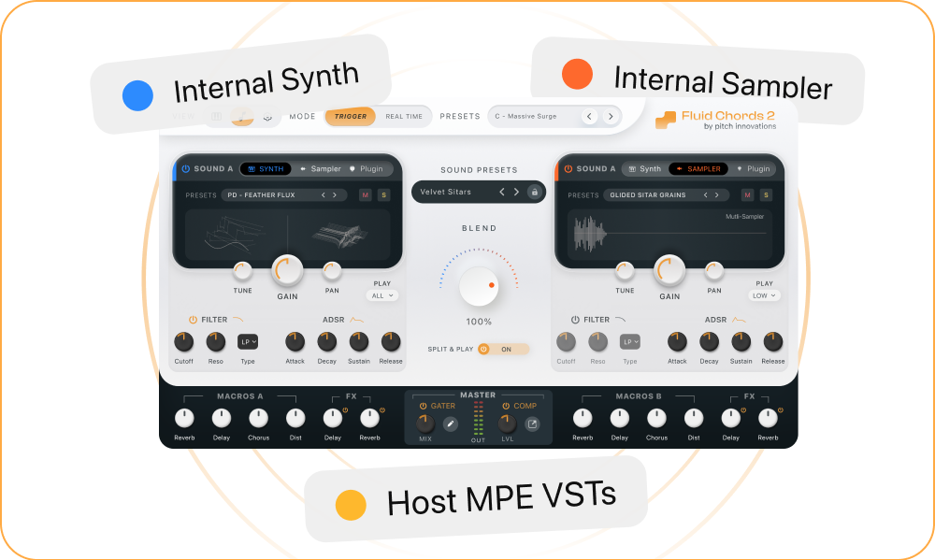Click the Master OUT level meter

pos(478,419)
